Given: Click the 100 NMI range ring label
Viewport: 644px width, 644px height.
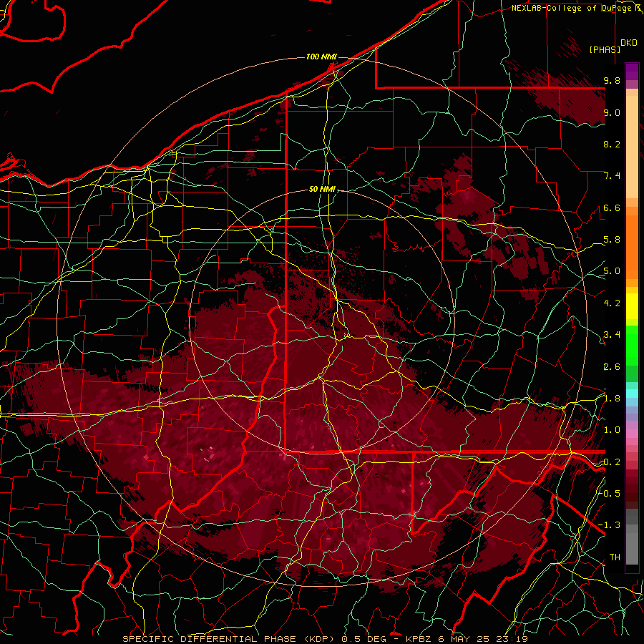Looking at the screenshot, I should point(321,57).
